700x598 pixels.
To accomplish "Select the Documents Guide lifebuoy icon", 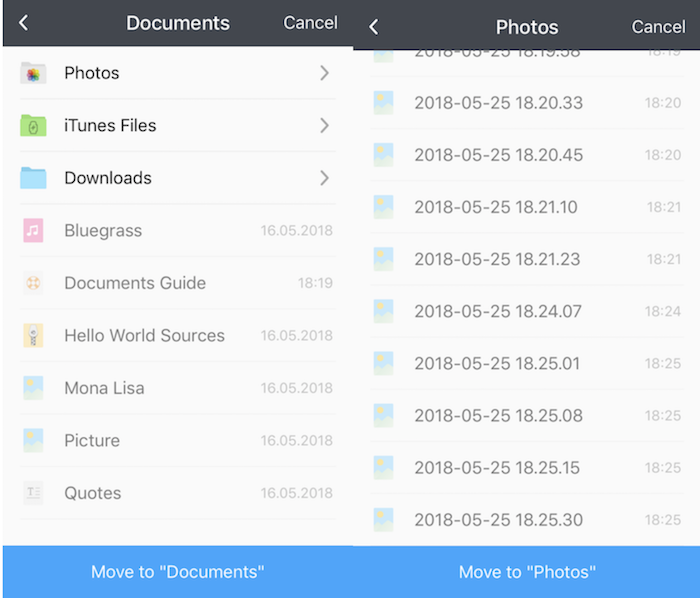I will pyautogui.click(x=33, y=283).
